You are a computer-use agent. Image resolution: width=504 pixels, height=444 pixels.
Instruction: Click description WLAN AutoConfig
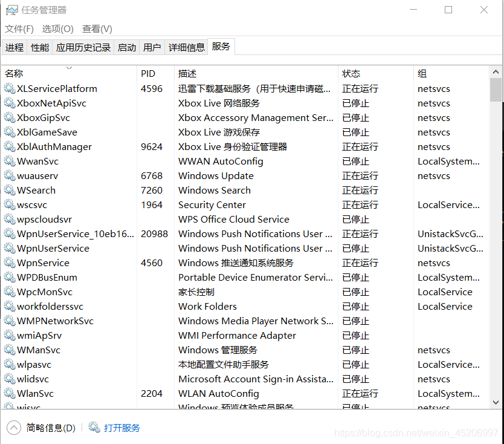(x=219, y=393)
